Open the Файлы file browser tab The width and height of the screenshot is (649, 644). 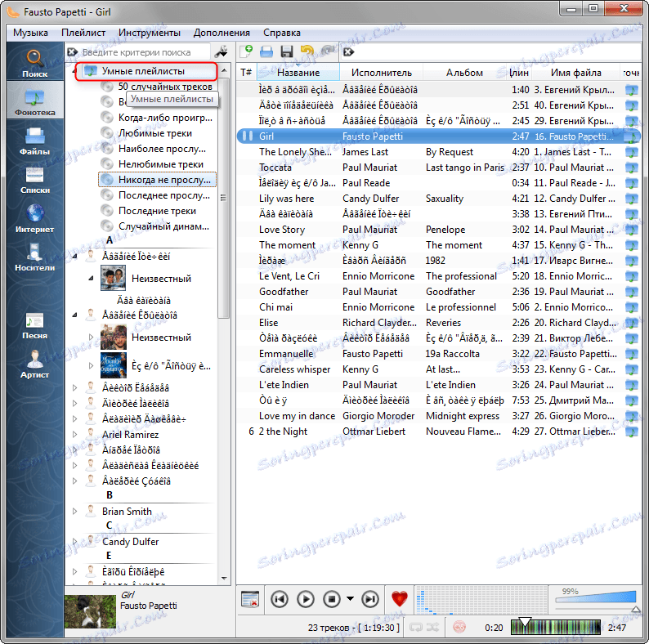tap(35, 141)
